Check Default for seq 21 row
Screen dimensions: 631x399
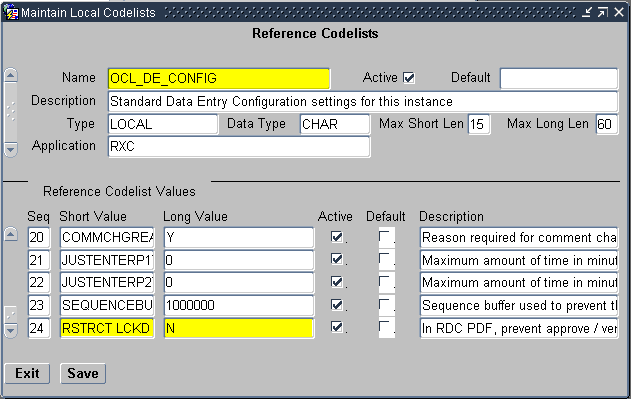point(384,259)
